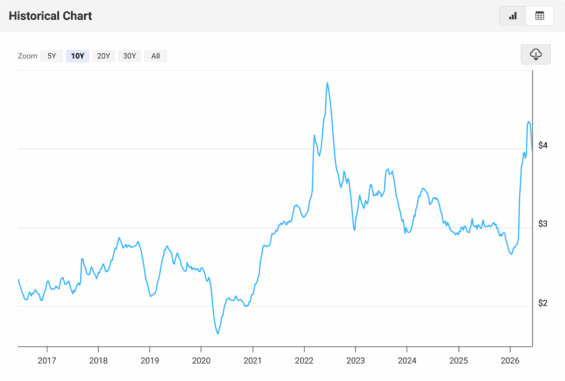Select the All zoom range
The image size is (565, 381).
tap(155, 56)
